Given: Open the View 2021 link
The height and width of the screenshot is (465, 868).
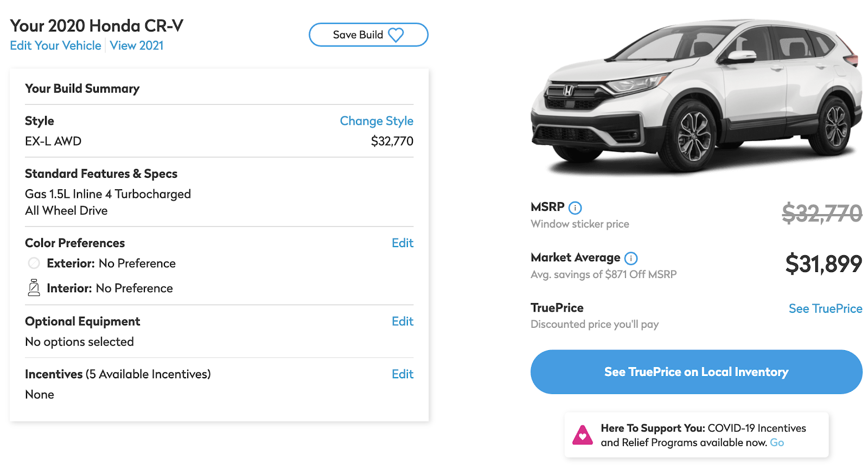Looking at the screenshot, I should (136, 46).
